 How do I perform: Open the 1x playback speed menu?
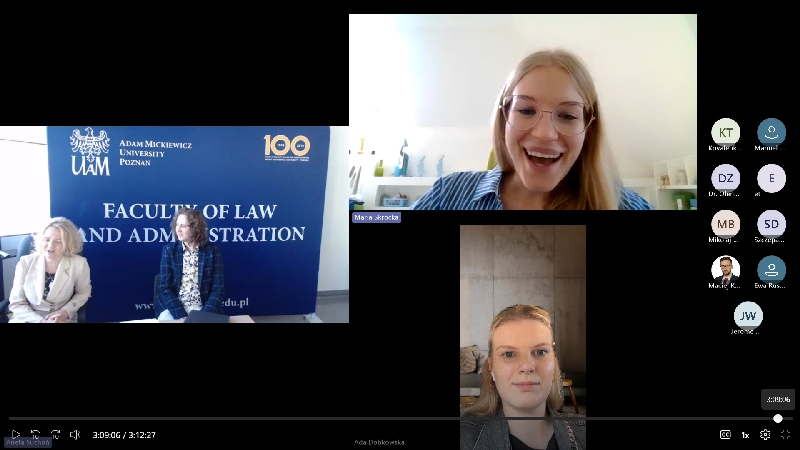745,435
